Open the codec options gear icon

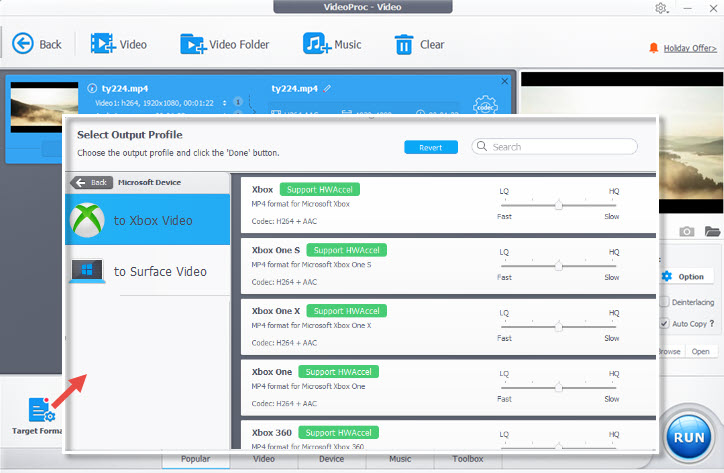pos(485,105)
